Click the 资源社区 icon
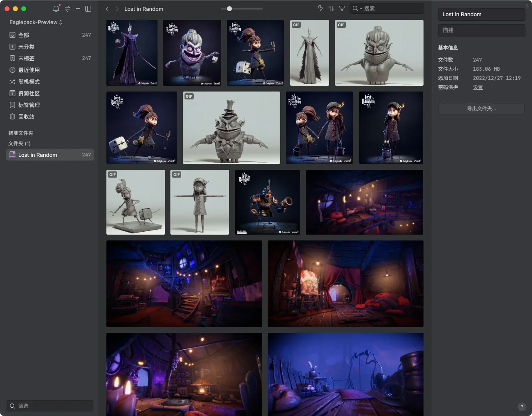 pyautogui.click(x=12, y=93)
